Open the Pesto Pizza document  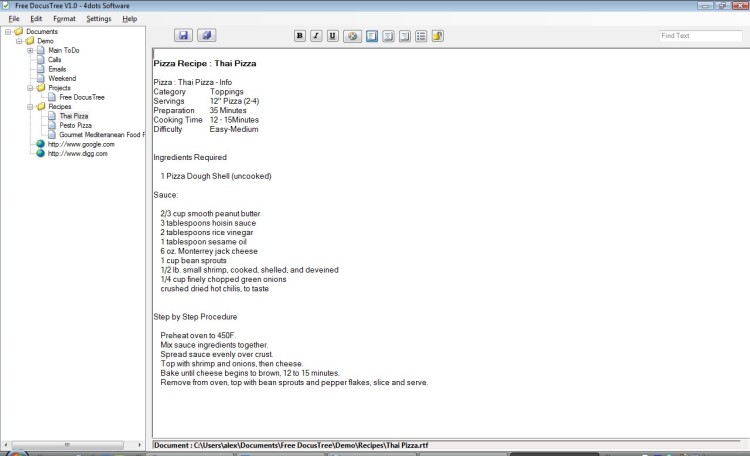pyautogui.click(x=75, y=125)
